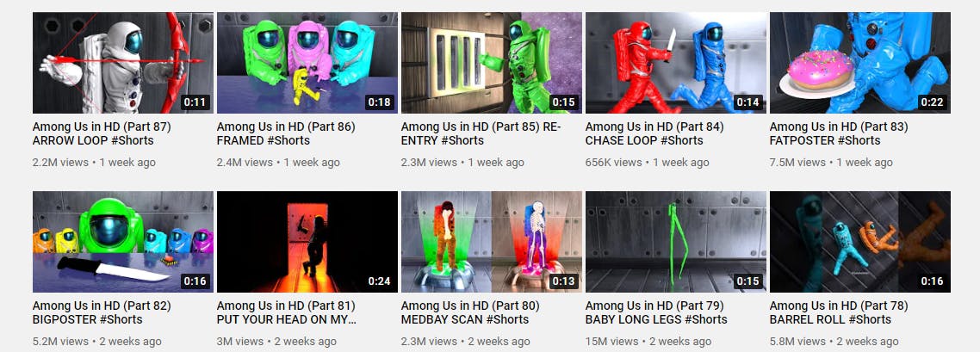Click the Part 80 MEDBAY SCAN title
980x352 pixels.
coord(470,312)
